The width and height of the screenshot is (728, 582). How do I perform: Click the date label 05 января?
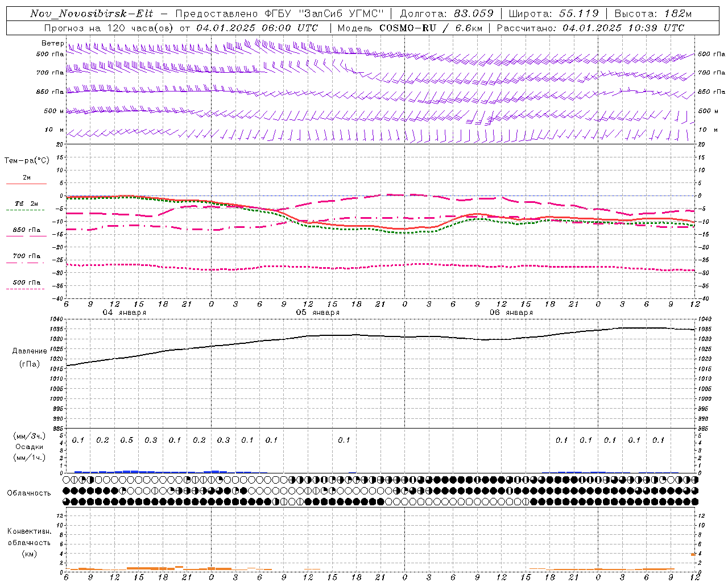click(x=317, y=313)
